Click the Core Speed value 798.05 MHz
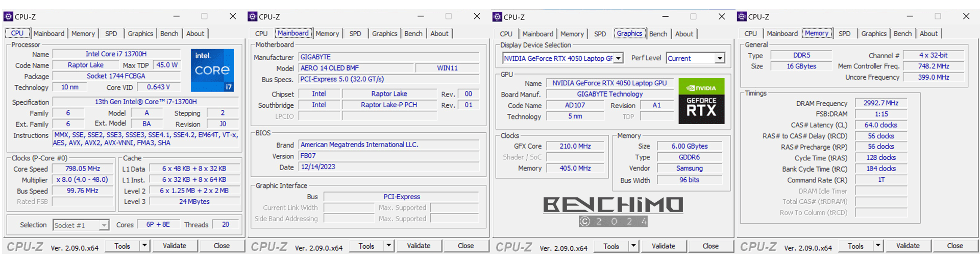980x261 pixels. [x=83, y=169]
